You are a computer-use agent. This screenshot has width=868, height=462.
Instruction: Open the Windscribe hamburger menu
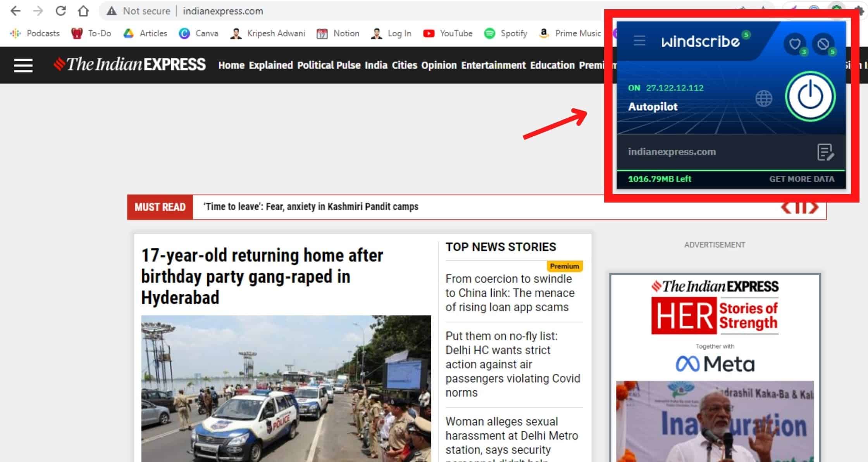pos(639,41)
